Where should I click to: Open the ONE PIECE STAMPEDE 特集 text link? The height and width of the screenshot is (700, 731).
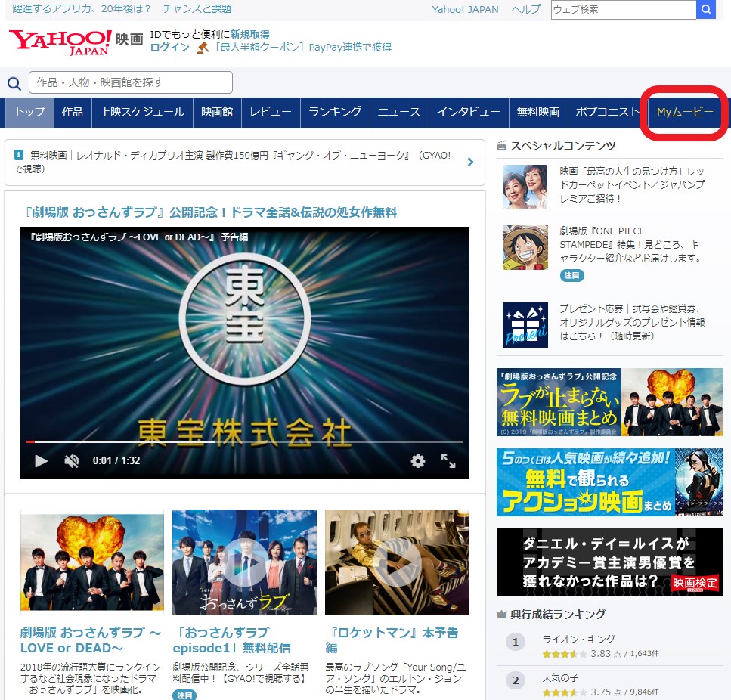coord(630,245)
